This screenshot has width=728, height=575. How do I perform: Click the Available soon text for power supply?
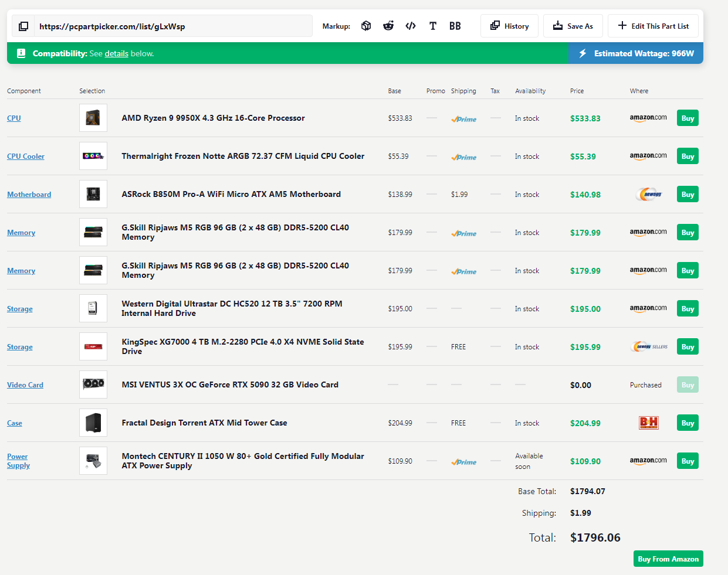[x=529, y=461]
